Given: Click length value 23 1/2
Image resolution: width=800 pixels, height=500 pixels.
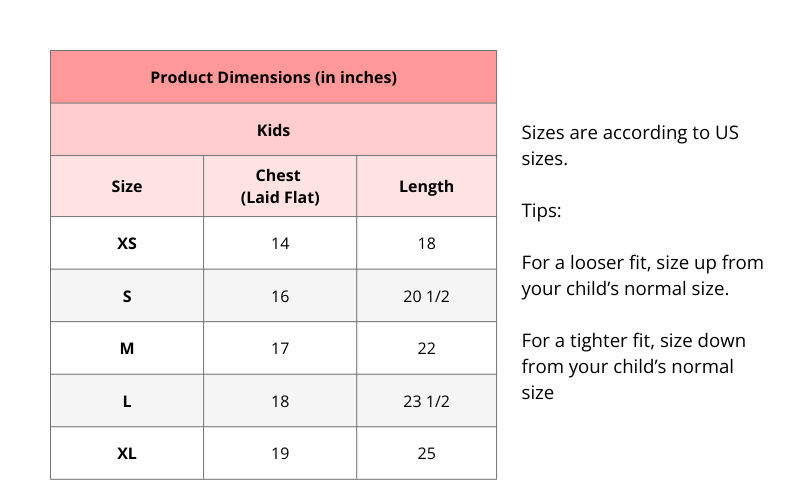Looking at the screenshot, I should (426, 401).
